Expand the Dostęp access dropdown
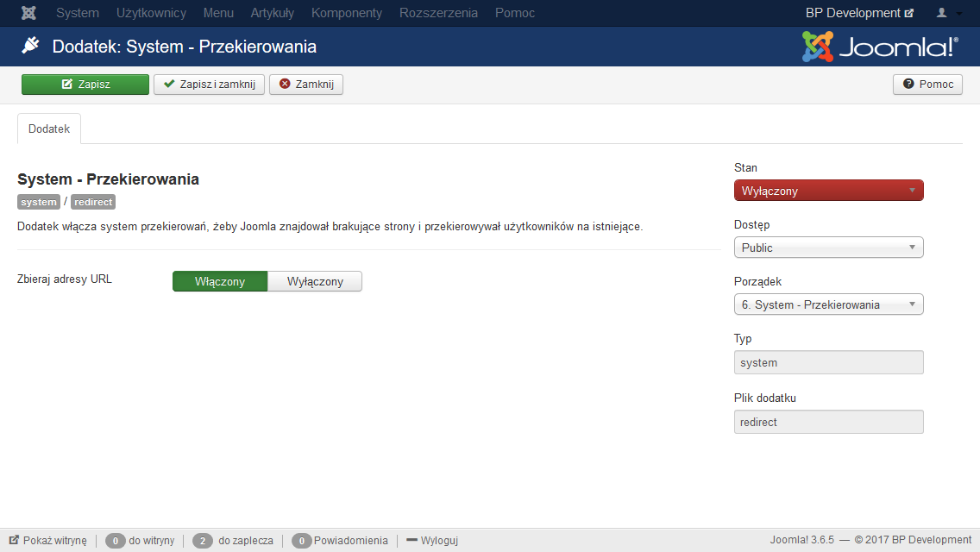Viewport: 980px width, 552px height. (x=828, y=248)
